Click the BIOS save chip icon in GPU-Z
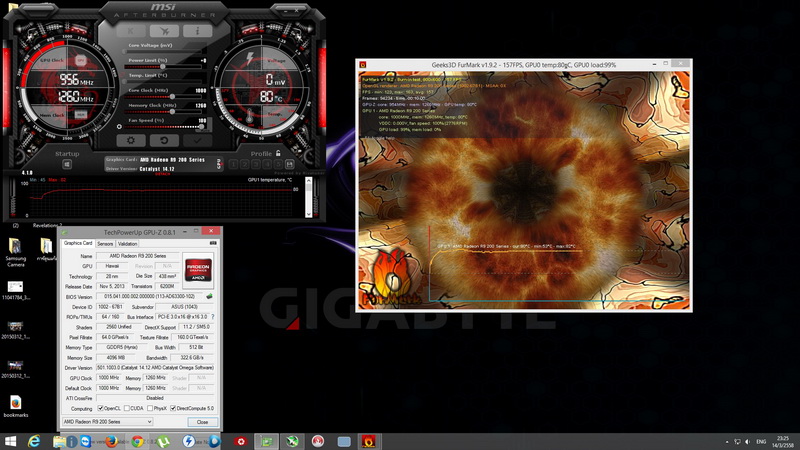Viewport: 800px width, 450px height. [x=209, y=296]
